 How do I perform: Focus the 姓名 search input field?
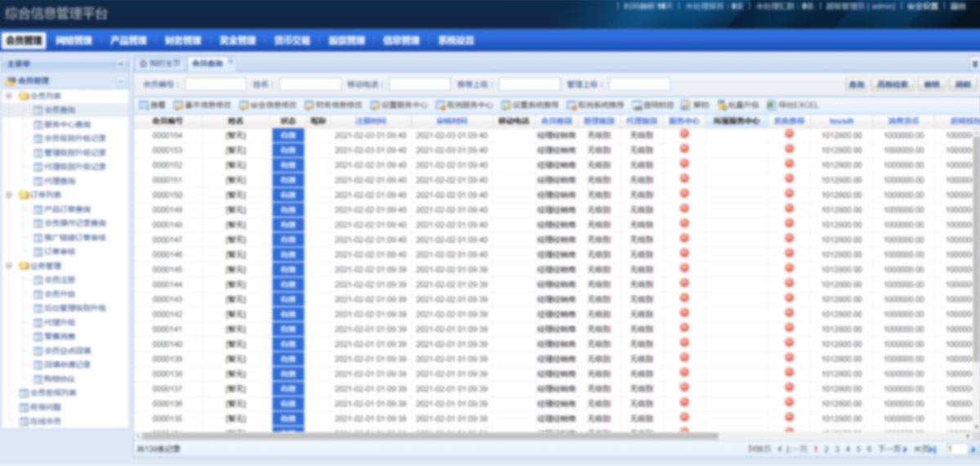tap(310, 84)
